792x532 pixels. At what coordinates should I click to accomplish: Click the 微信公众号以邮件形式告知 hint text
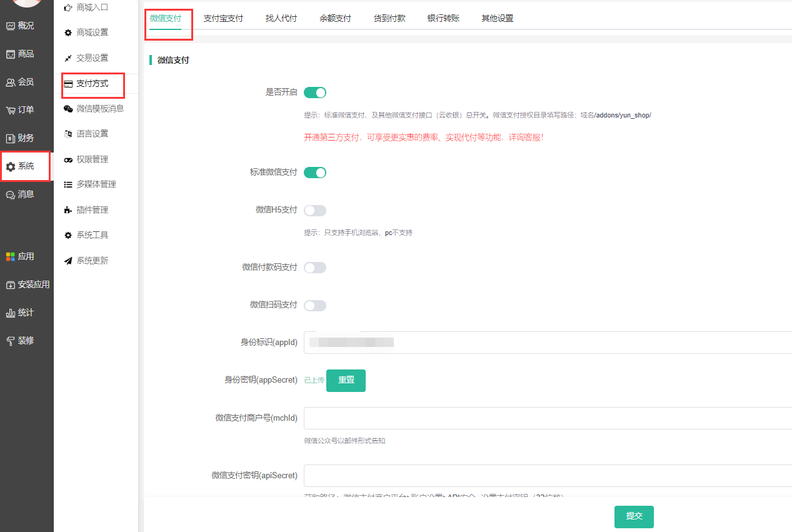tap(344, 441)
